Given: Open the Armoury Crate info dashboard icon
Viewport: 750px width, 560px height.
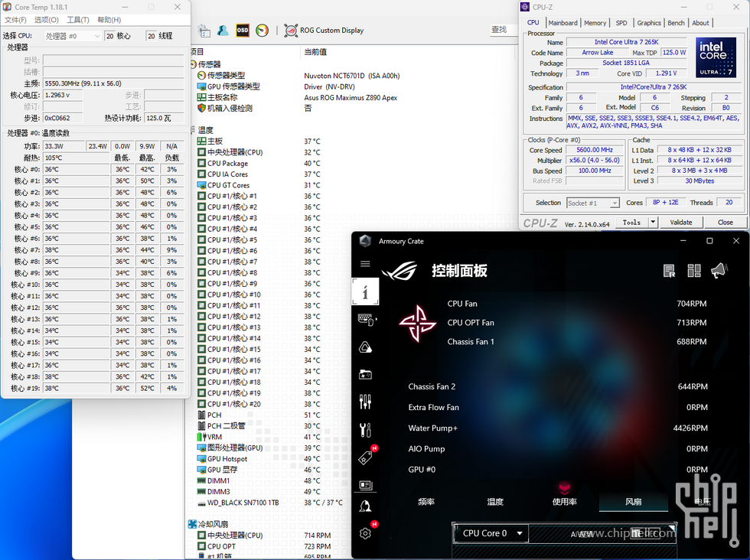Looking at the screenshot, I should pyautogui.click(x=366, y=291).
